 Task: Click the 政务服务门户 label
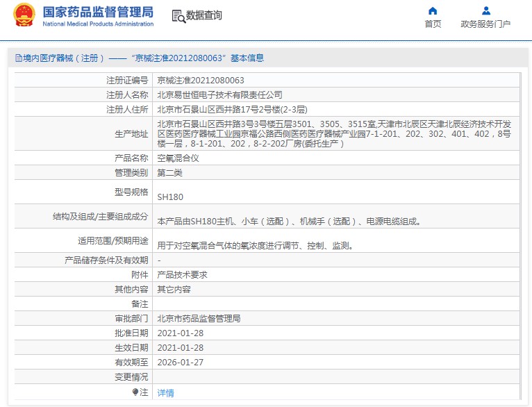tap(485, 24)
